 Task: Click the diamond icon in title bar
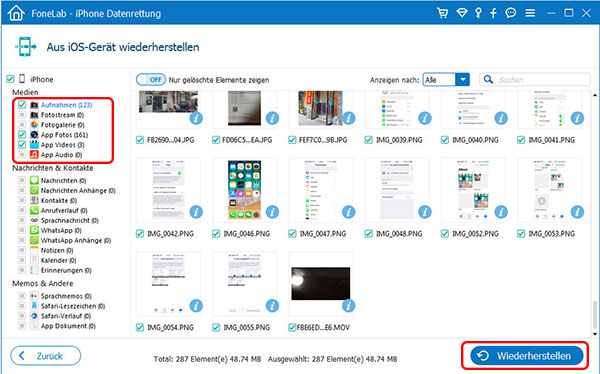(x=462, y=13)
